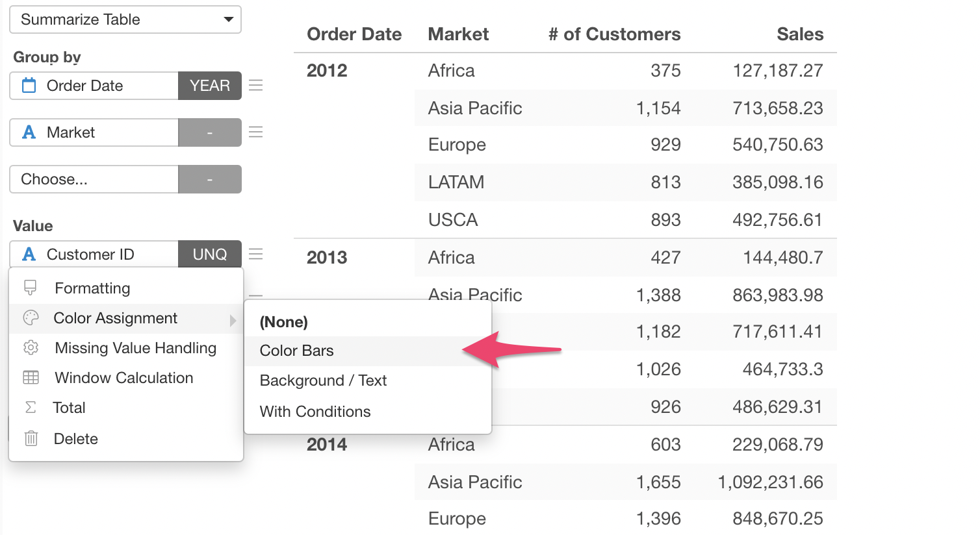Select With Conditions in color submenu
This screenshot has height=535, width=980.
(315, 412)
